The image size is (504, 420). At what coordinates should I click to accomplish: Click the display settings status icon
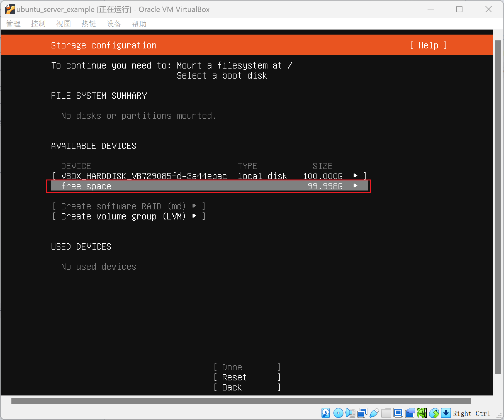[x=398, y=413]
